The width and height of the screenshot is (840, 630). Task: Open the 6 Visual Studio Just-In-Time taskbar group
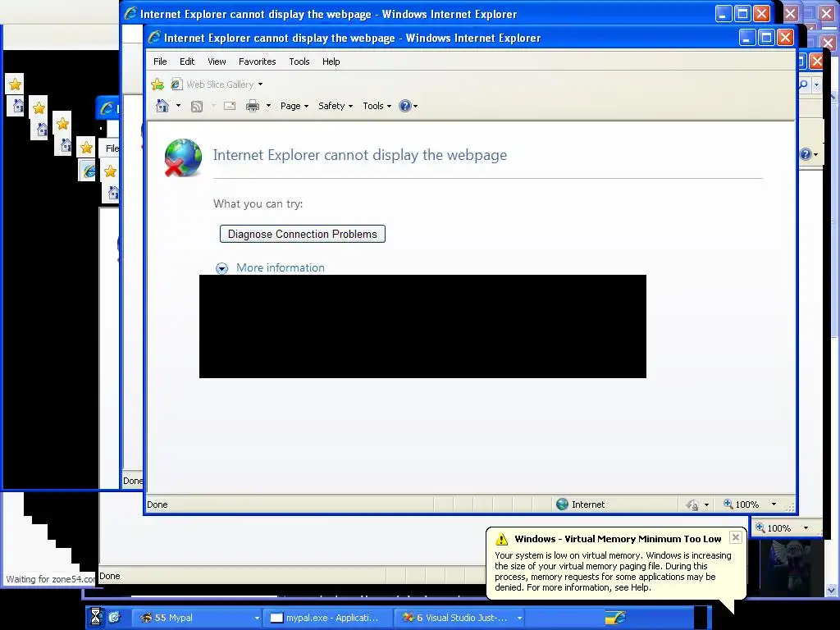click(x=459, y=618)
